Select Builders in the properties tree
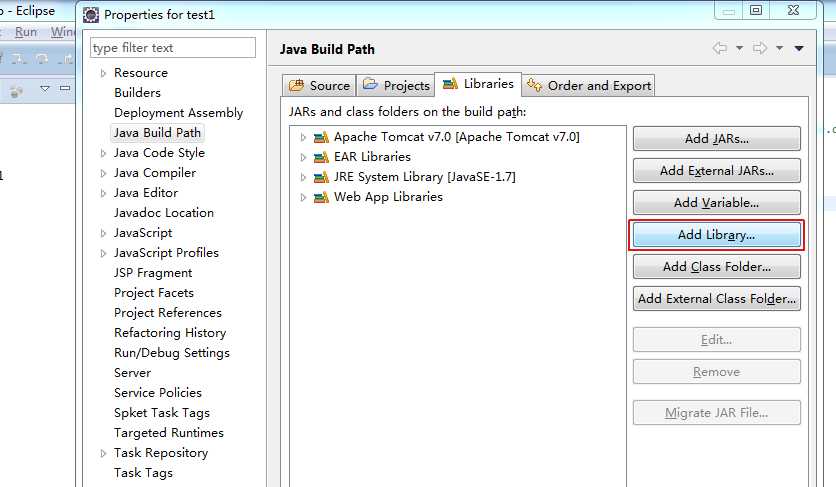 [137, 93]
